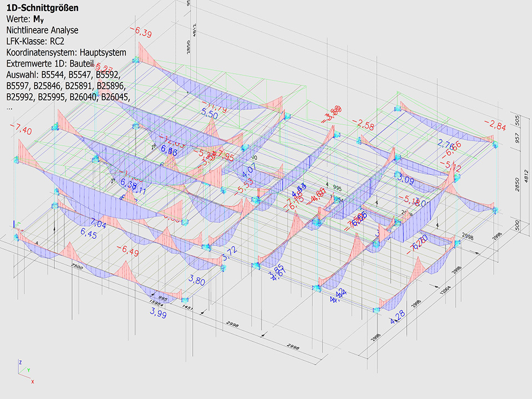Pick the red value -2,84
Image resolution: width=532 pixels, height=399 pixels.
(494, 124)
